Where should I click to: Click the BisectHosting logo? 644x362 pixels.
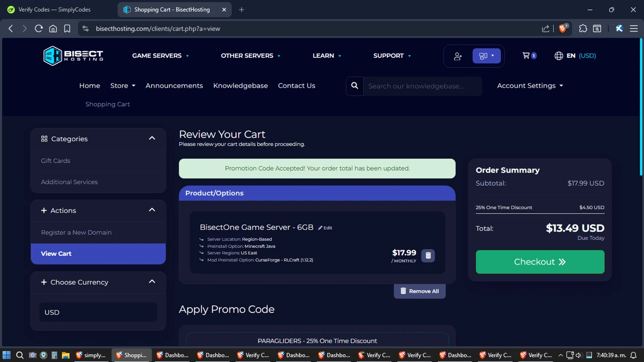[x=73, y=56]
